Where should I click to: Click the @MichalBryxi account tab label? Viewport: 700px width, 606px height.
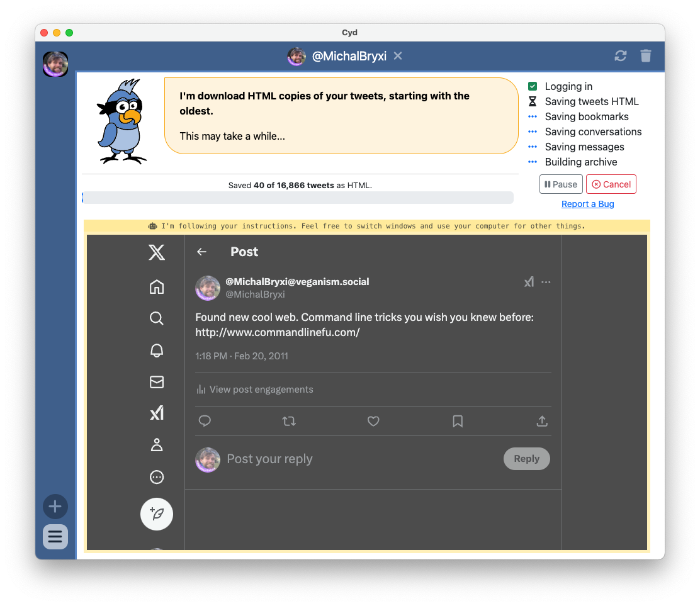tap(349, 56)
